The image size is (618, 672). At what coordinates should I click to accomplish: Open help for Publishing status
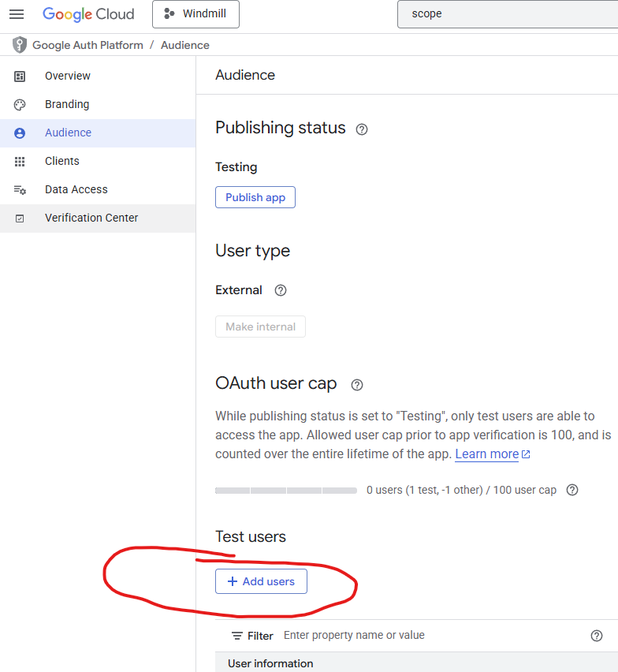[x=362, y=129]
